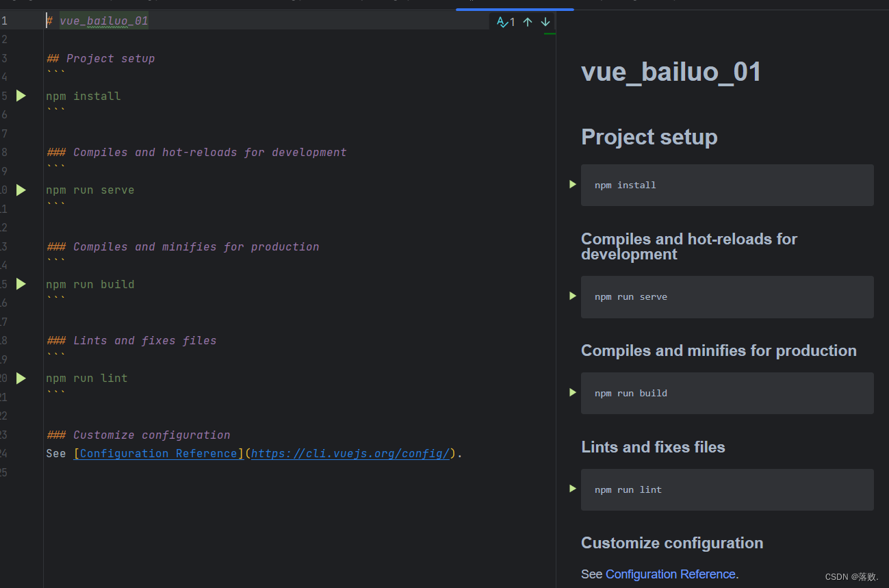Click 'Project setup' heading in preview pane

(x=649, y=137)
